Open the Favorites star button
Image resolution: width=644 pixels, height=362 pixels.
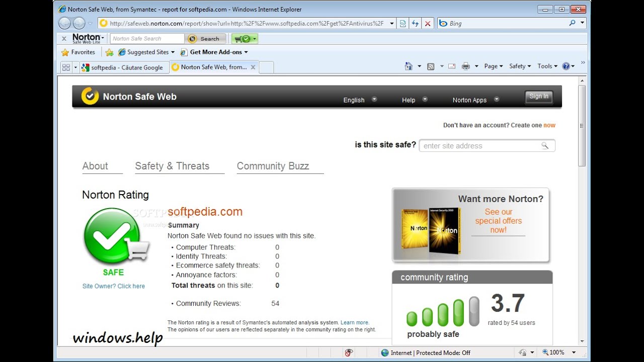point(78,52)
